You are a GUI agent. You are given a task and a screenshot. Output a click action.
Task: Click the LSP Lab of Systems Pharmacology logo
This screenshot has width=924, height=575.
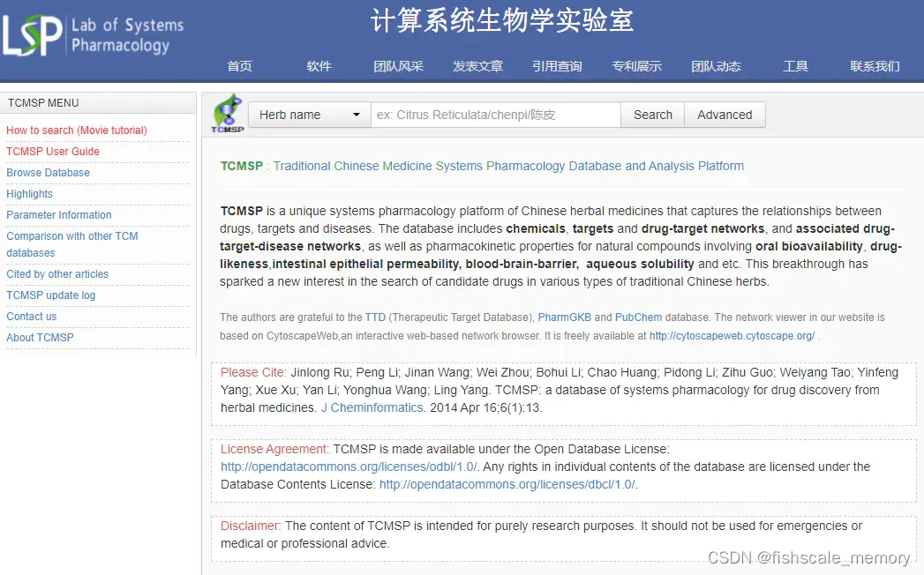pyautogui.click(x=94, y=34)
